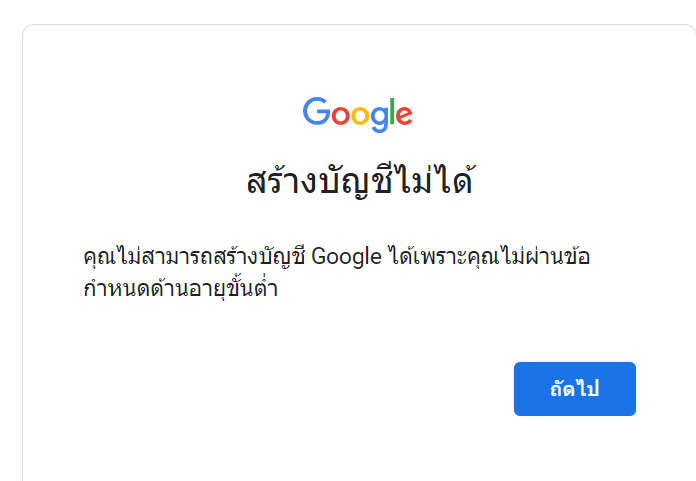Click the white space between the heading and message
Image resolution: width=696 pixels, height=481 pixels.
[x=358, y=221]
